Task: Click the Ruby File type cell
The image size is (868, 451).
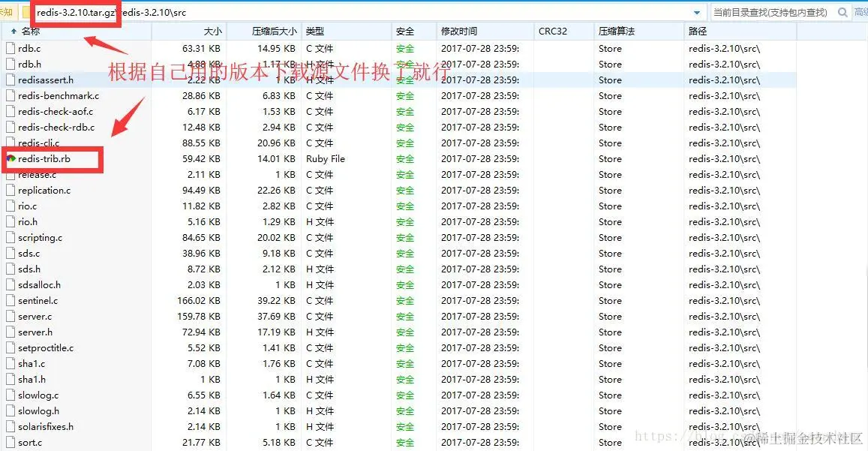Action: (x=326, y=158)
